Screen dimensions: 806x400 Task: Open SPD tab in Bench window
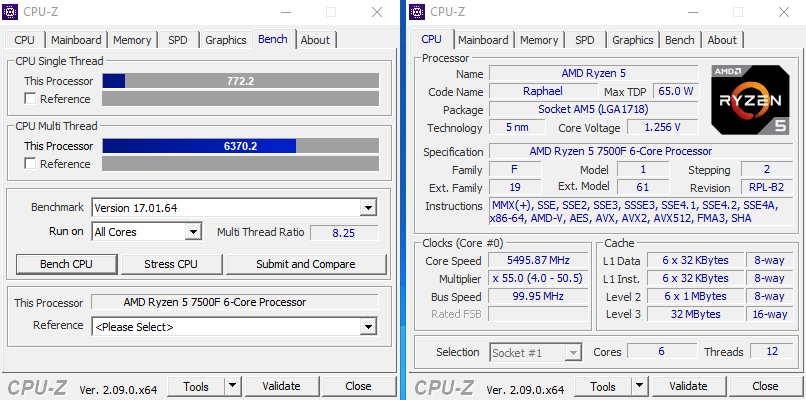click(178, 40)
